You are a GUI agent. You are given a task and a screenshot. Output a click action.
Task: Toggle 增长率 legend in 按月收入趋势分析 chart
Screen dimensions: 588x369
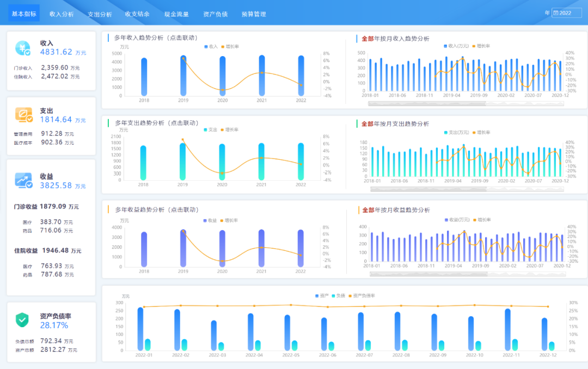(481, 46)
